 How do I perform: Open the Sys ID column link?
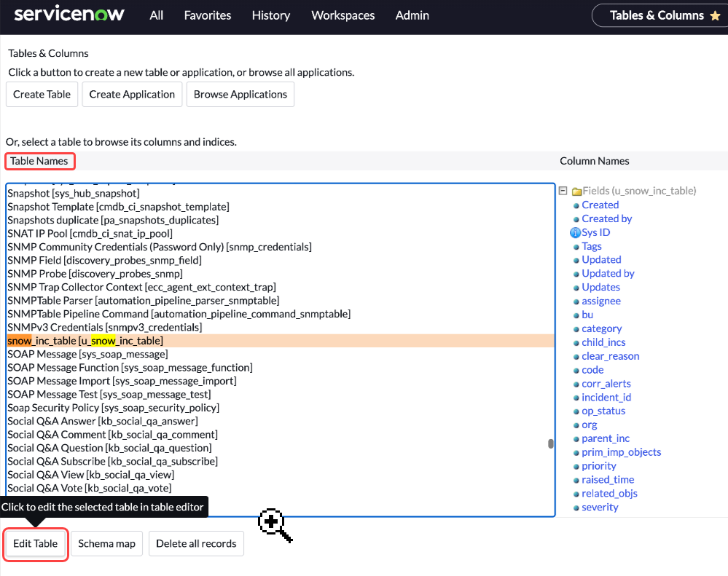tap(595, 233)
